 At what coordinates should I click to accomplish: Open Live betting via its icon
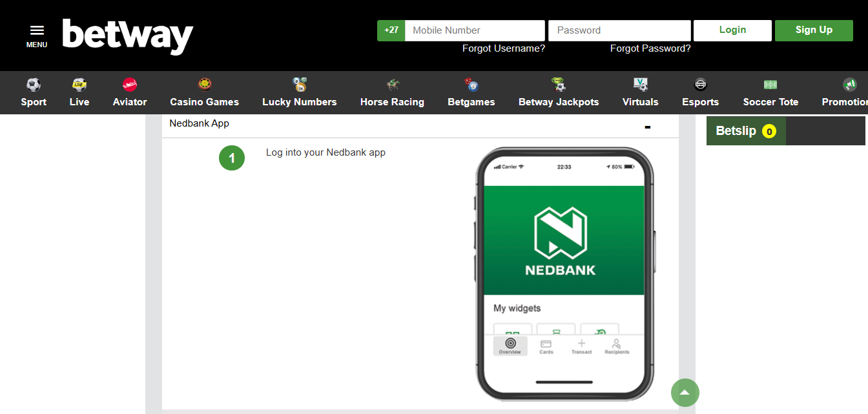[x=78, y=85]
